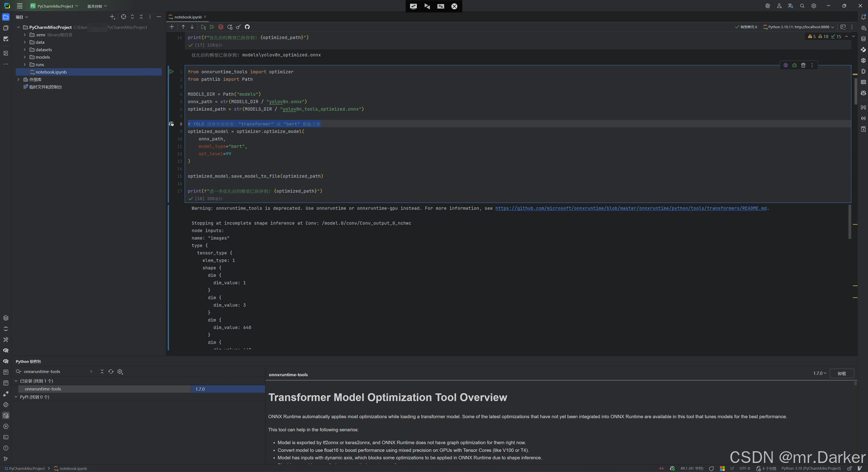868x472 pixels.
Task: Open Python 3.10.11 Jupyter server dropdown
Action: (x=798, y=27)
